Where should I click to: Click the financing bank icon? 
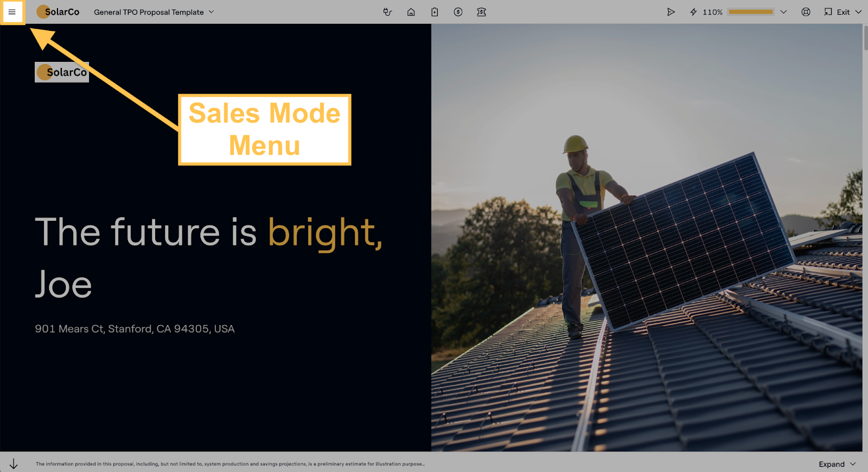481,12
